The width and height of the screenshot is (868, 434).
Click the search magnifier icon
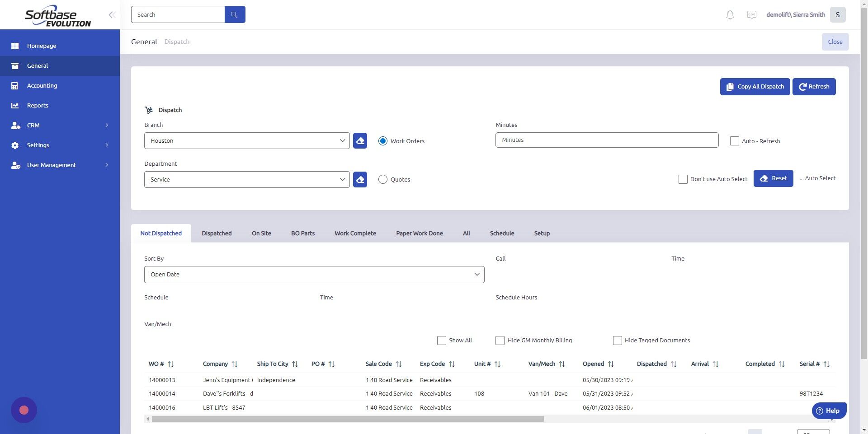pos(235,14)
